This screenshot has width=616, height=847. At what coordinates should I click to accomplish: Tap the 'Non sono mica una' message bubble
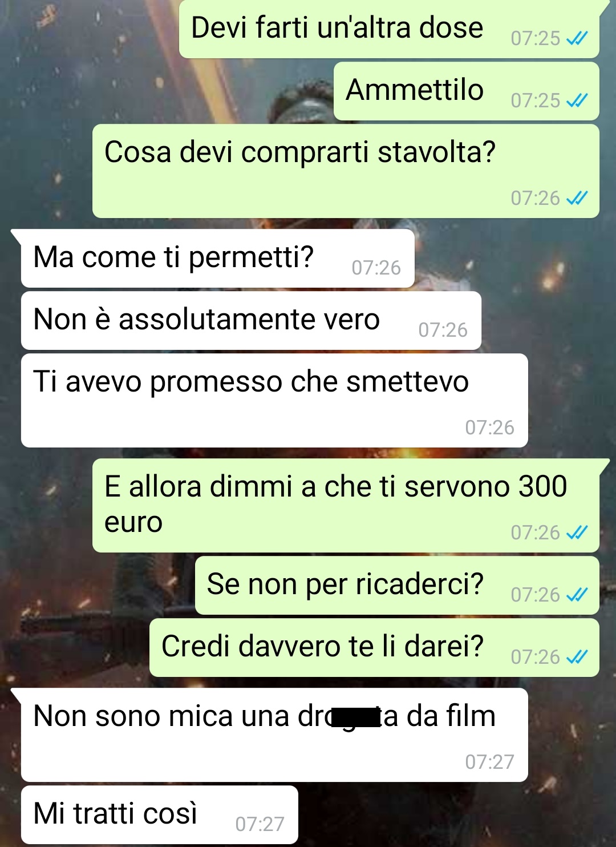(274, 735)
